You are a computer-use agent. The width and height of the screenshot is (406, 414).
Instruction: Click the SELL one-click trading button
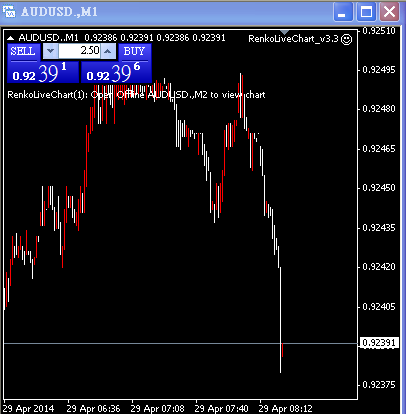(x=23, y=52)
